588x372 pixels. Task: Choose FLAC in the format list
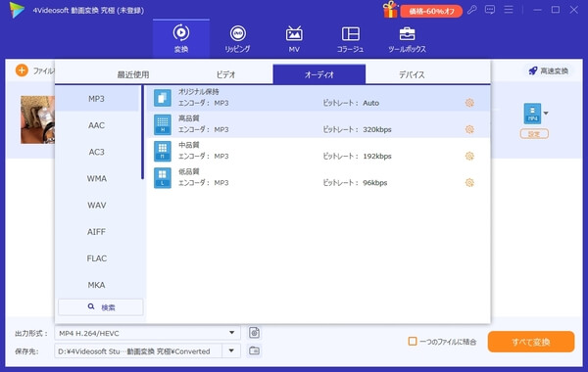click(x=97, y=258)
